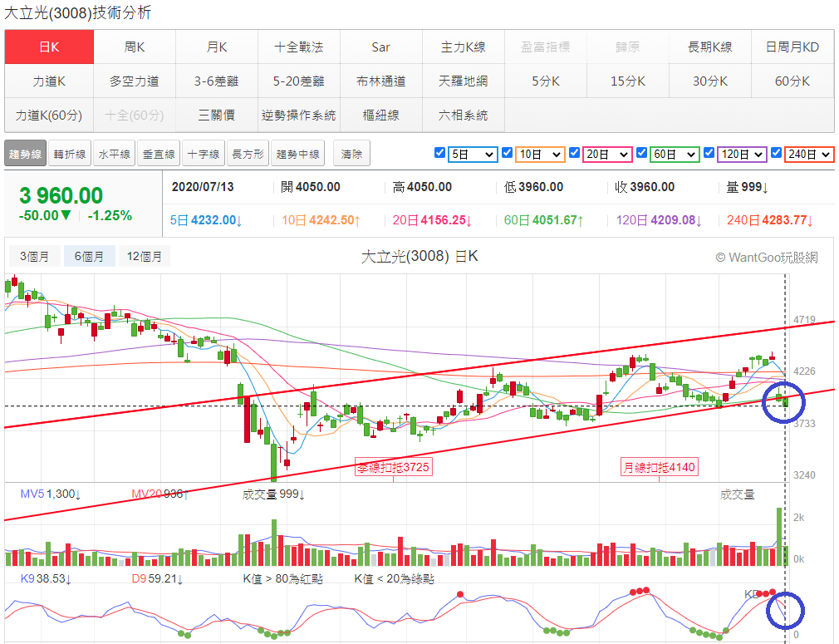839x644 pixels.
Task: Choose 趨勢中線 drawing tool
Action: [x=298, y=155]
